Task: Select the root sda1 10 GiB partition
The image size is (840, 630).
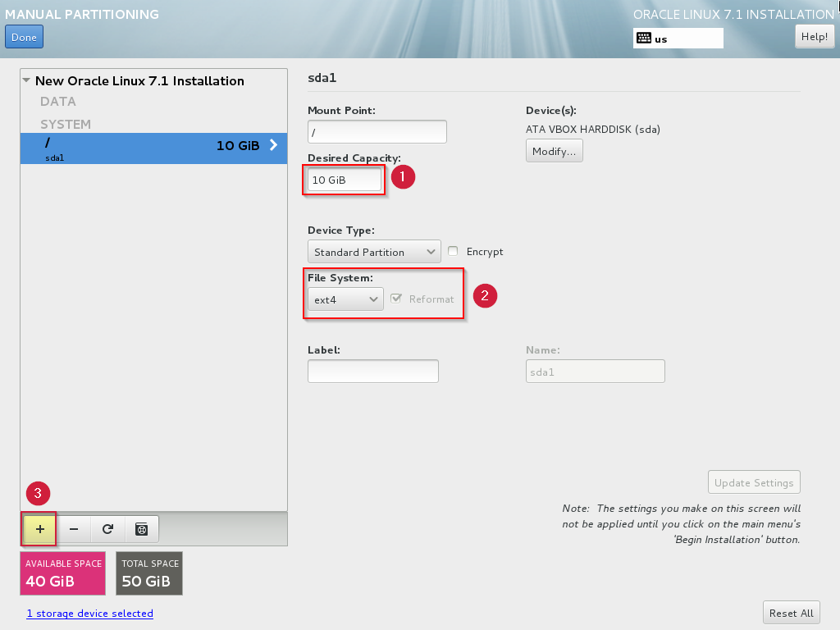Action: click(x=153, y=148)
